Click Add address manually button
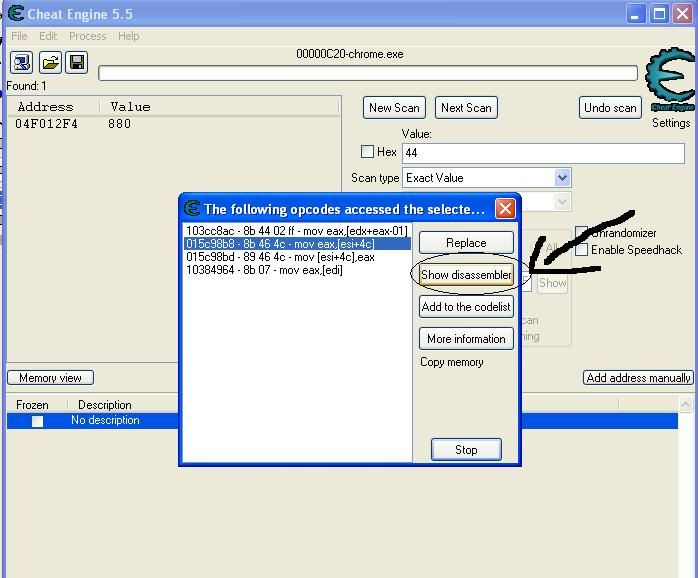Viewport: 698px width, 578px height. (638, 378)
